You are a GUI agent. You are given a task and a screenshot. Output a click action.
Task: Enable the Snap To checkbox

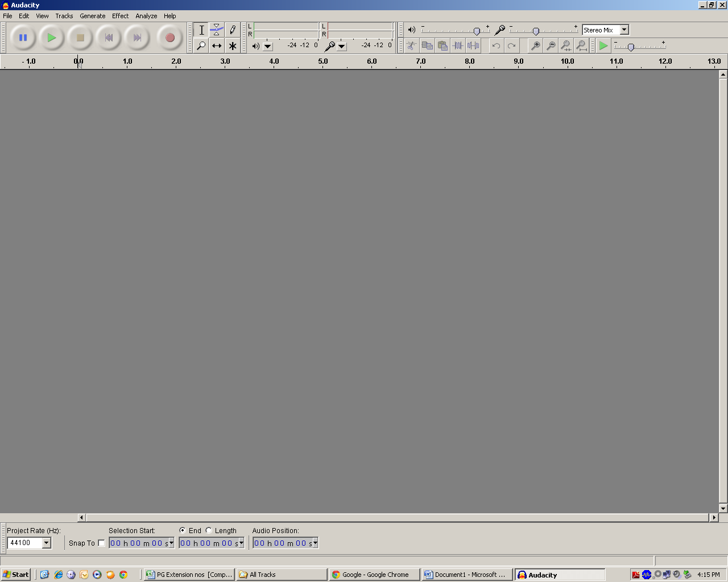pyautogui.click(x=101, y=543)
